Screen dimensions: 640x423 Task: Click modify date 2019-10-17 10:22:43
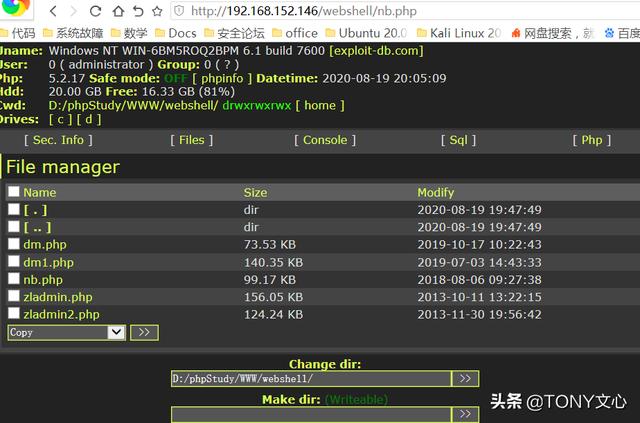click(479, 245)
